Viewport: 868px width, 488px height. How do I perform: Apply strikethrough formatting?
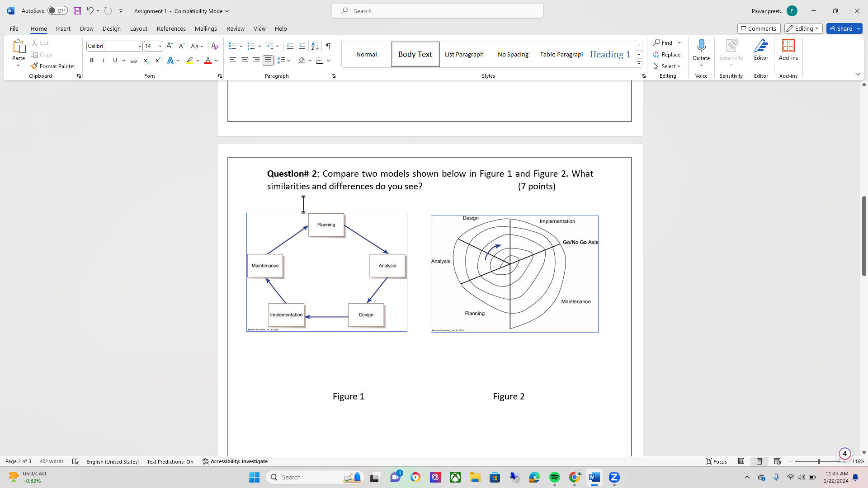click(133, 60)
